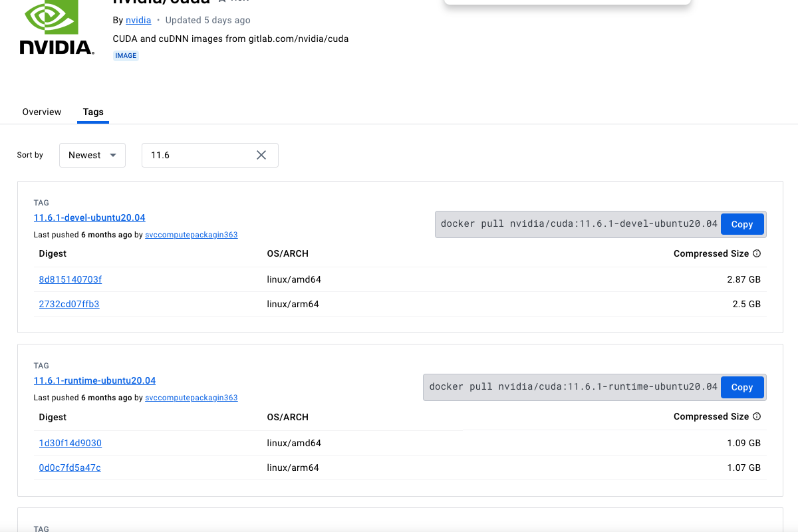798x532 pixels.
Task: Click the Updated 5 days ago text
Action: [x=208, y=20]
